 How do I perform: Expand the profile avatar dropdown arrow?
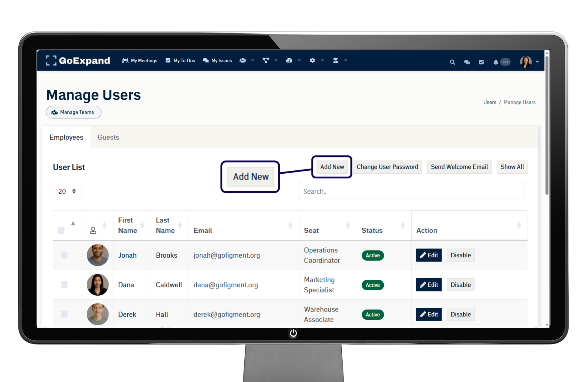coord(537,62)
